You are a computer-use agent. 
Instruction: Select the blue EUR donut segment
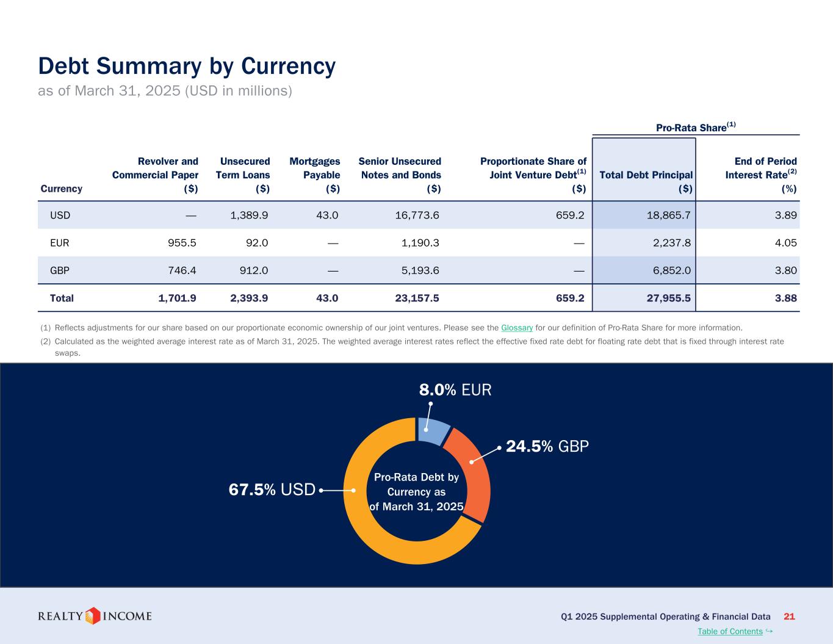click(433, 430)
